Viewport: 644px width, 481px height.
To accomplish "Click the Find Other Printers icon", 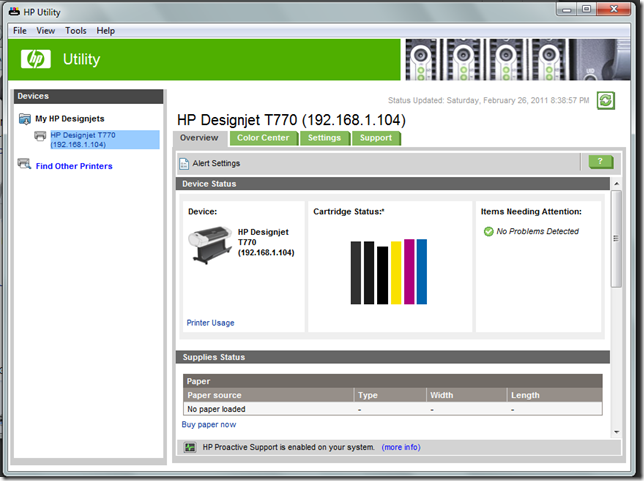I will coord(25,166).
